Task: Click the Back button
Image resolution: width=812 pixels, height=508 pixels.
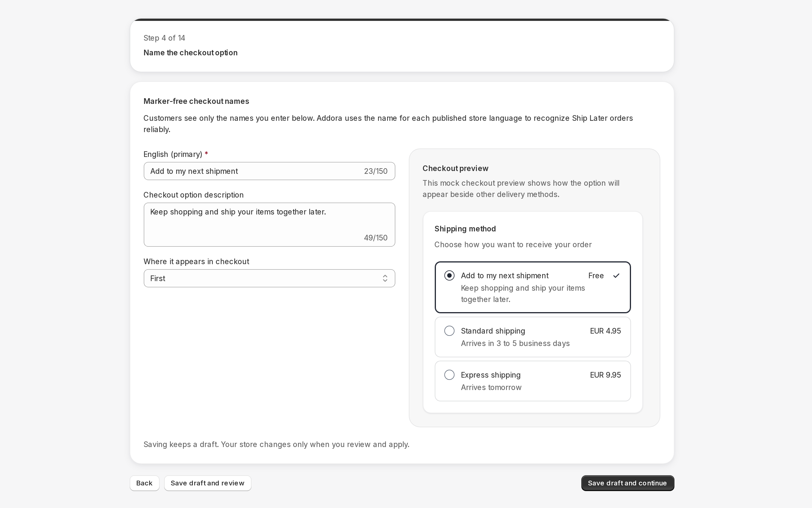Action: click(x=144, y=483)
